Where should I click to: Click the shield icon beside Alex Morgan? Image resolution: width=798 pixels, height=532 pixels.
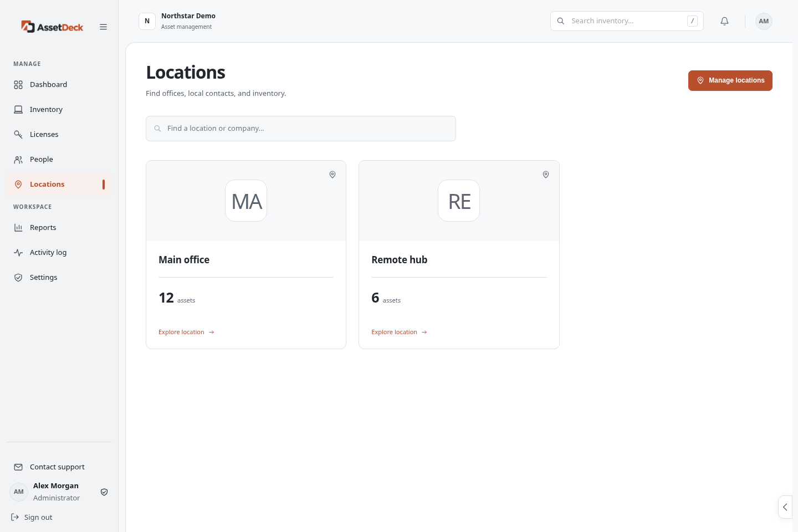104,492
